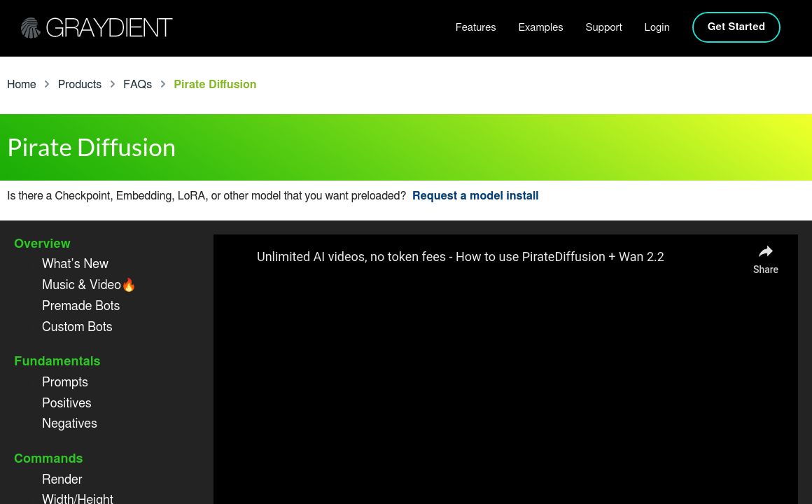Select Music & Video sidebar item
812x504 pixels.
tap(82, 285)
